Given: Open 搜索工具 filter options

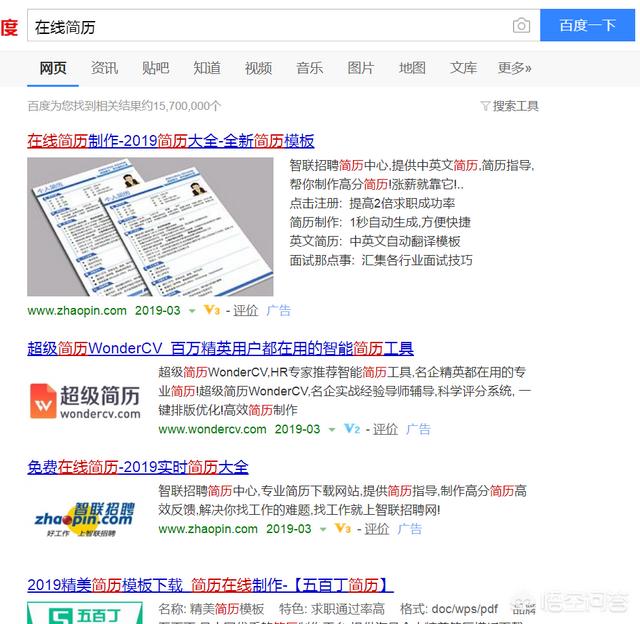Looking at the screenshot, I should click(x=516, y=106).
